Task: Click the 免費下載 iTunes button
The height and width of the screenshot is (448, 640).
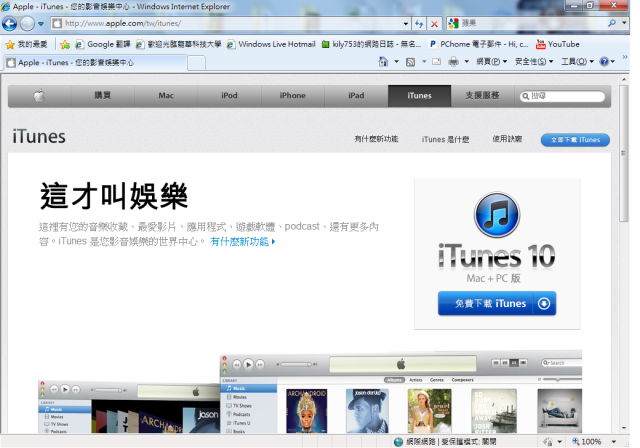Action: [497, 303]
